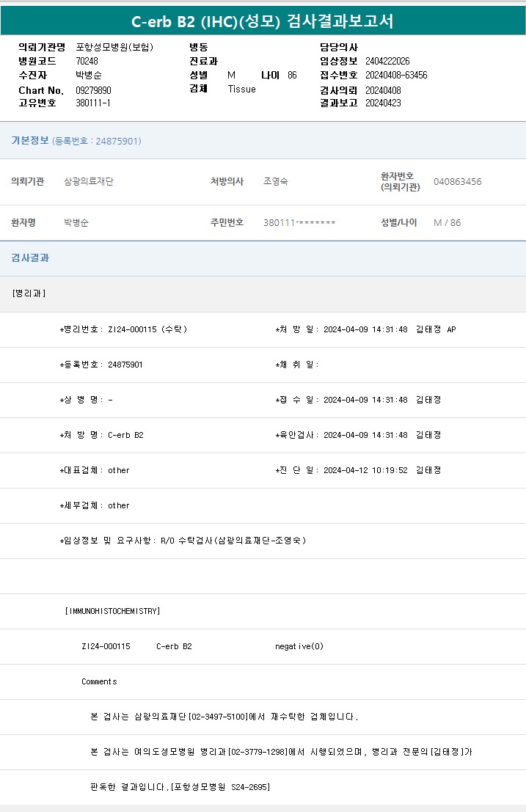Click the 접수번호 value 20240408-63456
This screenshot has width=526, height=812.
click(396, 75)
